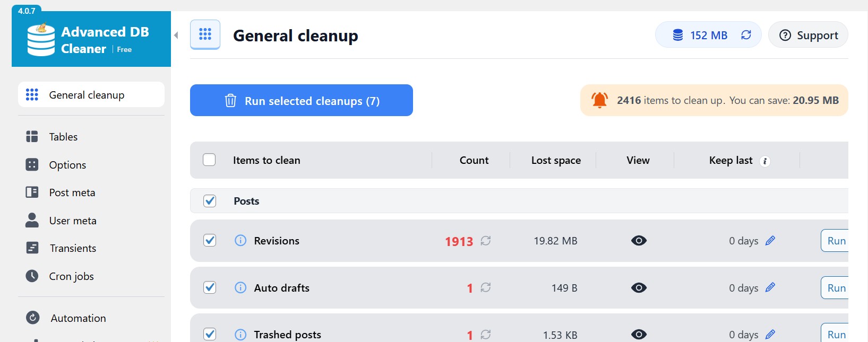View Revisions items via eye icon

639,241
